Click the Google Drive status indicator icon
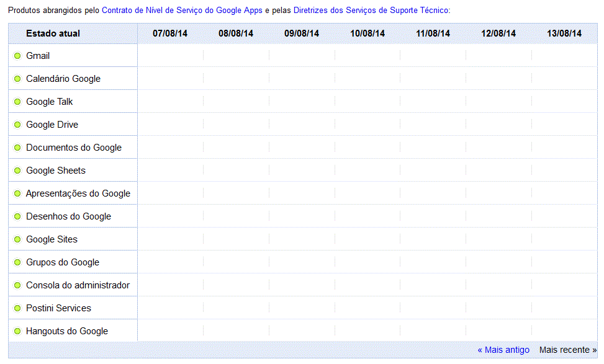This screenshot has width=604, height=364. click(x=17, y=125)
